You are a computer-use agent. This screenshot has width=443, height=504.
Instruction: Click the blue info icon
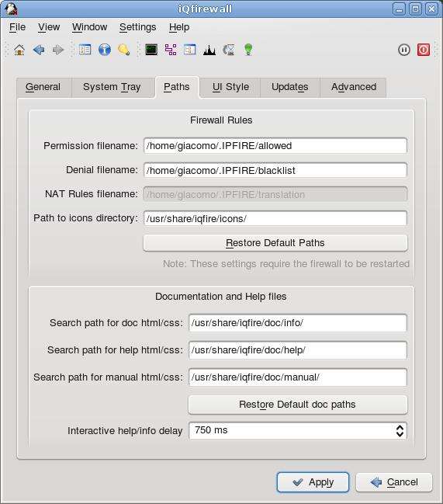click(x=105, y=50)
